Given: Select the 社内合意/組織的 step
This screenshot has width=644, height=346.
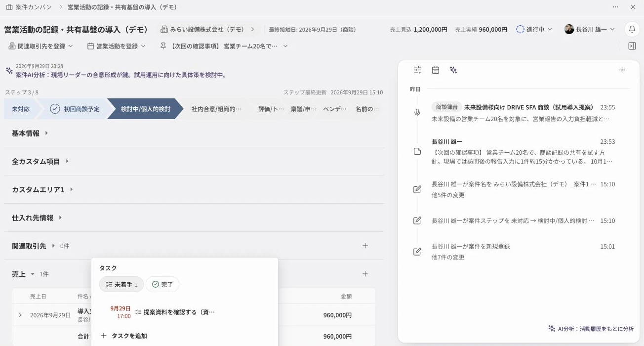Looking at the screenshot, I should coord(216,109).
